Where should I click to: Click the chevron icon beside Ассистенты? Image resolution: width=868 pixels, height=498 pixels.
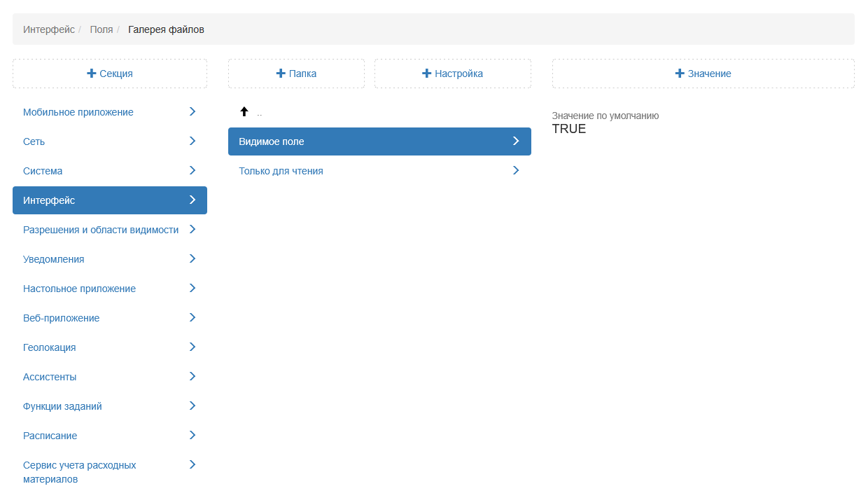192,376
